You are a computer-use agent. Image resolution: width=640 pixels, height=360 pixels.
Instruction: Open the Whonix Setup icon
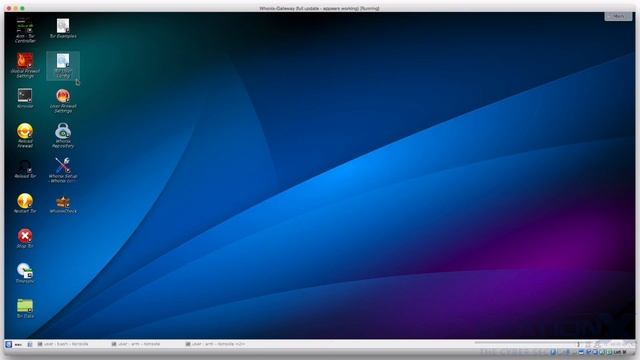pos(63,170)
